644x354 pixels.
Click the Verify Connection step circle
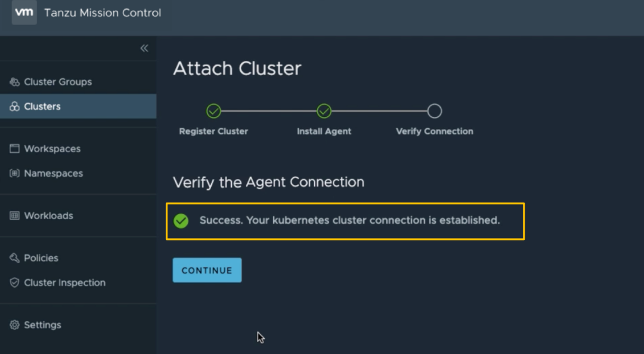coord(435,111)
